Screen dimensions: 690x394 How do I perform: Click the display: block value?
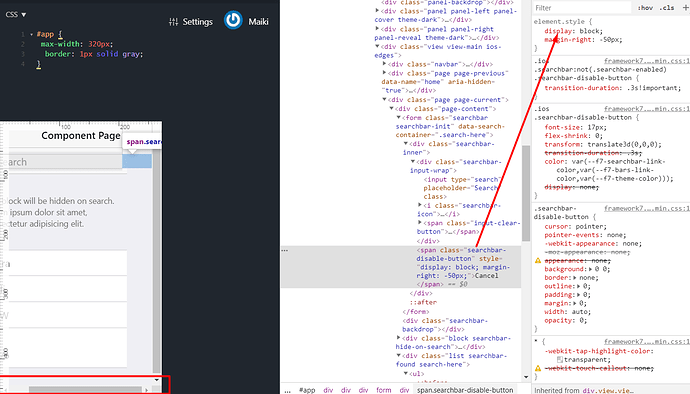pos(590,31)
